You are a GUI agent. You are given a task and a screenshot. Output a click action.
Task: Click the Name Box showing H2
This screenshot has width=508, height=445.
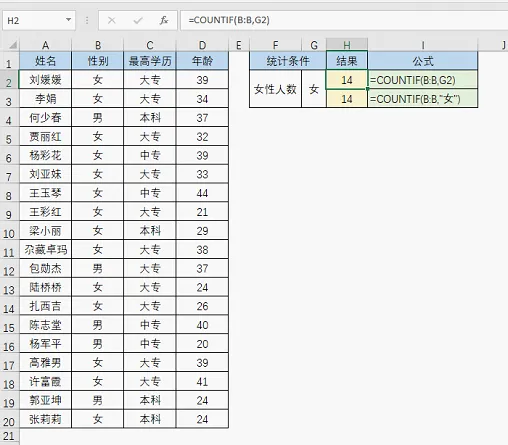point(39,21)
